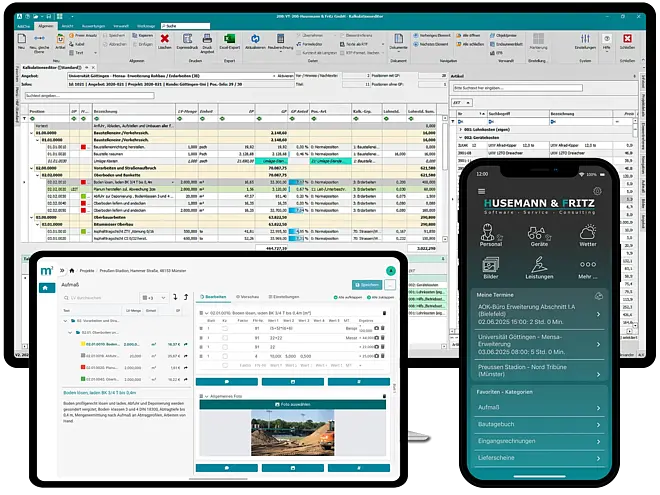Toggle checkbox in tablet row 15+32*10+80
Image resolution: width=660 pixels, height=495 pixels.
click(225, 328)
